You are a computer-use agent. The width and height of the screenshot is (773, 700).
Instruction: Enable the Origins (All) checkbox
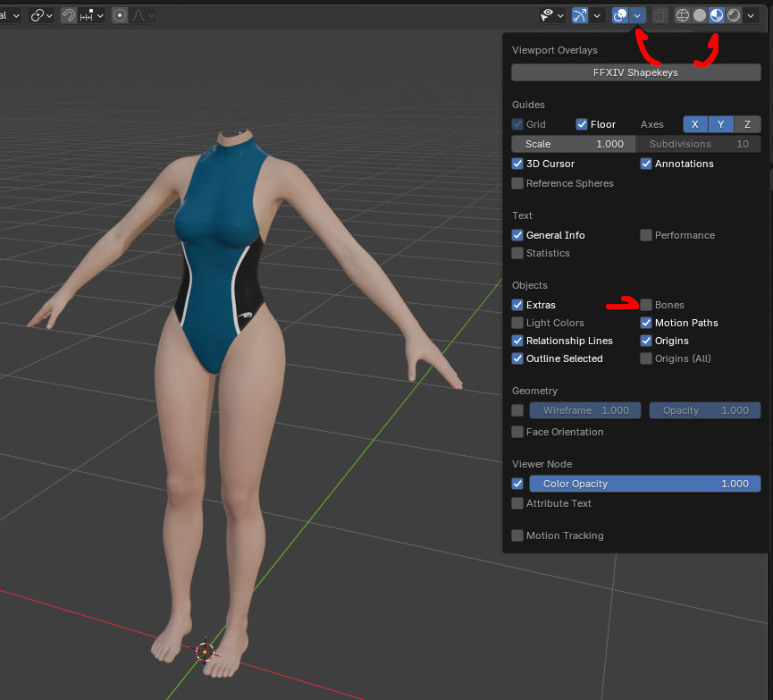pyautogui.click(x=646, y=358)
